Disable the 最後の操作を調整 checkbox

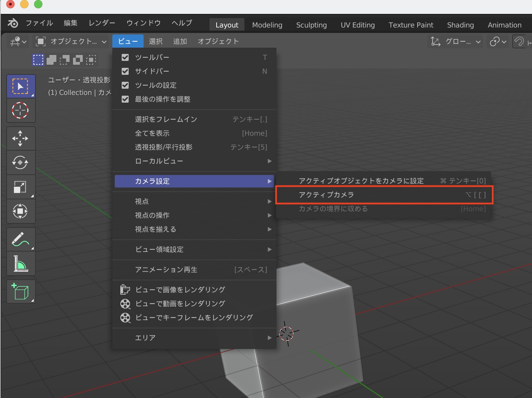pyautogui.click(x=125, y=99)
